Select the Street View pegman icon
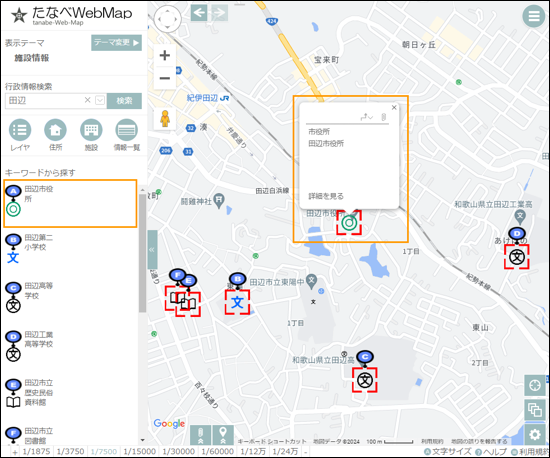The image size is (550, 458). 165,119
